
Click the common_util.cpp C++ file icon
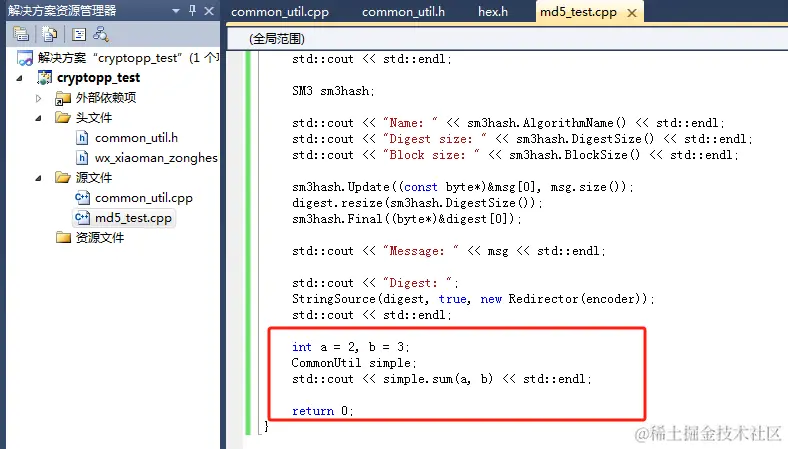(x=82, y=198)
